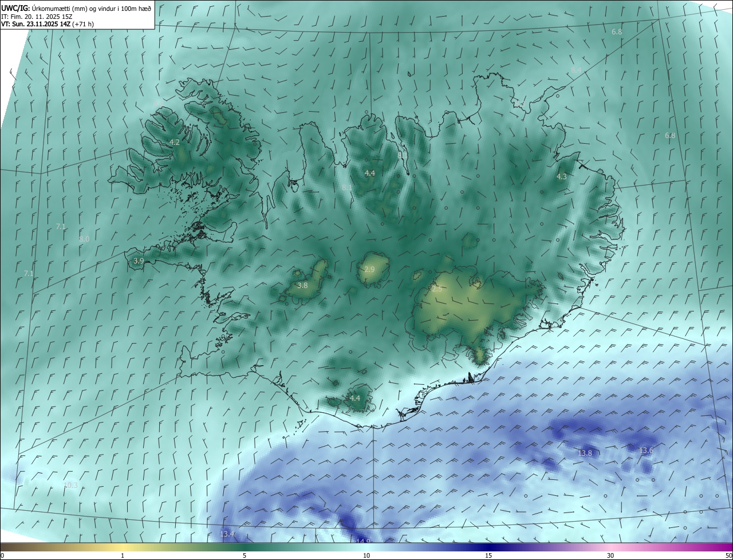Click the 50 tick label on the color scale
The height and width of the screenshot is (560, 733).
728,555
